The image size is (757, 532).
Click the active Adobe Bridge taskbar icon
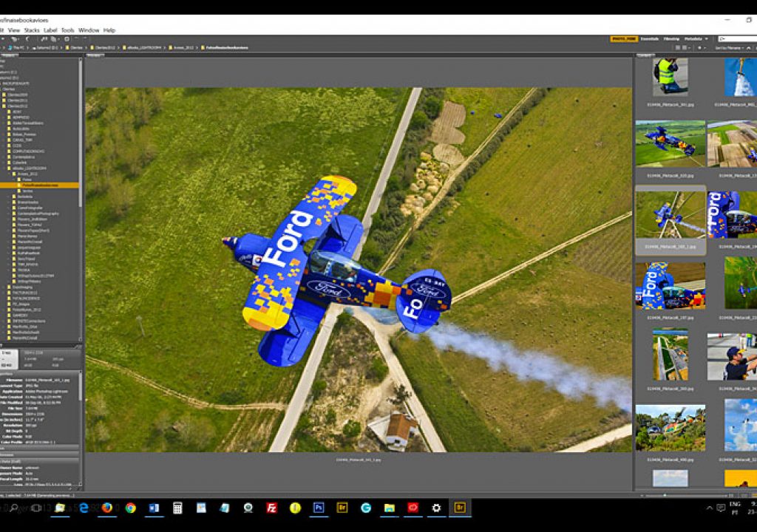pyautogui.click(x=460, y=508)
